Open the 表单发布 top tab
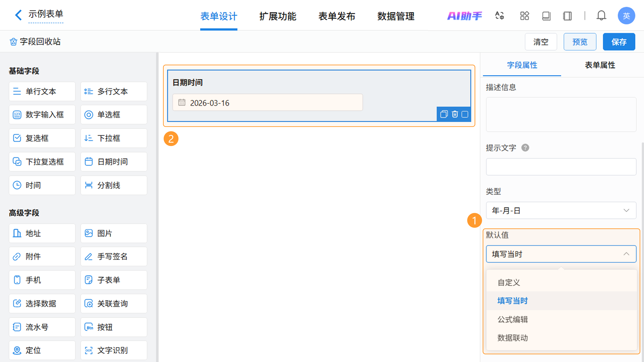The width and height of the screenshot is (644, 362). pos(336,16)
